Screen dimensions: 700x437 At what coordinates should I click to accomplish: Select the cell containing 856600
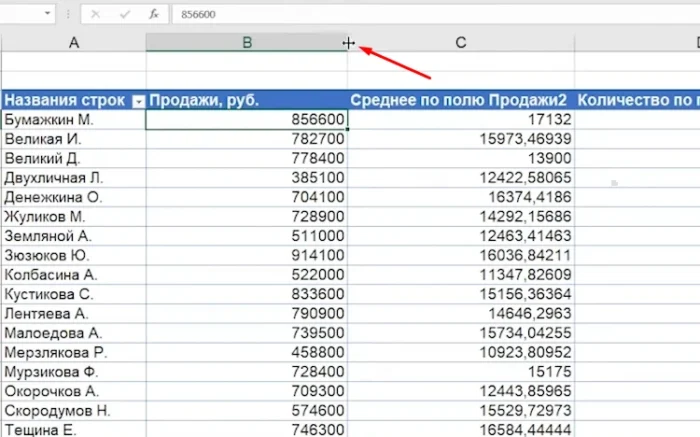pos(246,120)
